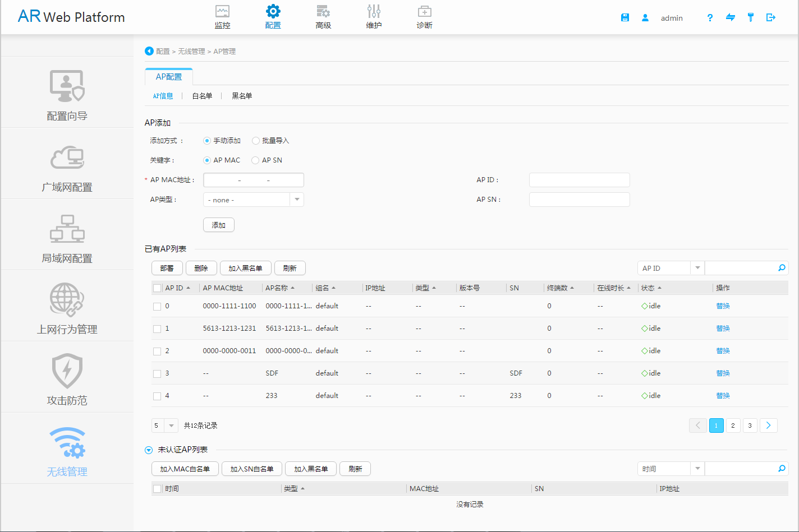The height and width of the screenshot is (532, 799).
Task: Log out with the exit icon
Action: tap(771, 17)
